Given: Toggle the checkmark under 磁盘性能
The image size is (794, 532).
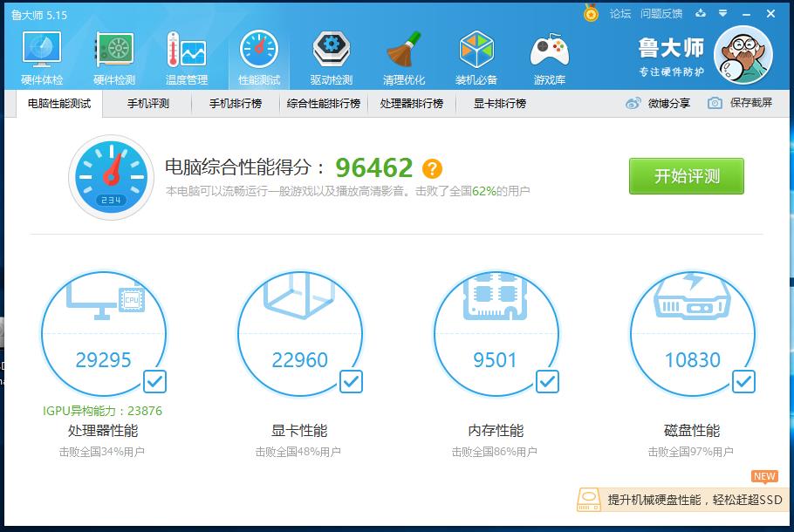Looking at the screenshot, I should tap(743, 382).
